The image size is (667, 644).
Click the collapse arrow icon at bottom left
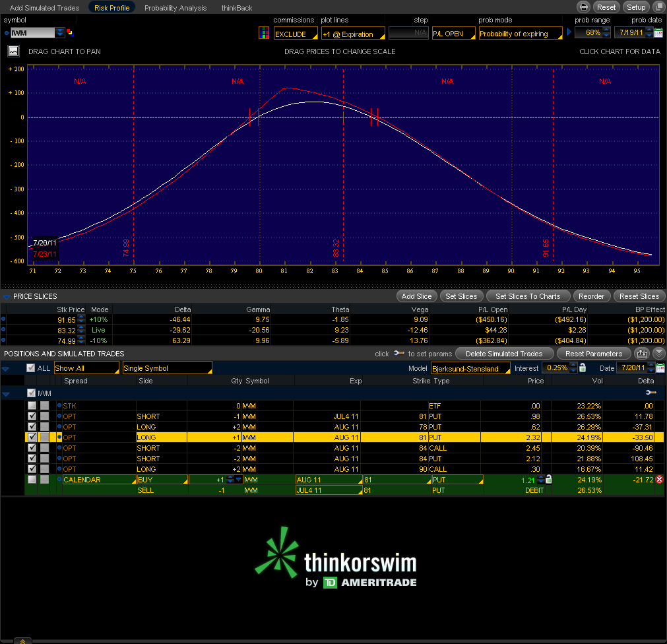tap(22, 641)
